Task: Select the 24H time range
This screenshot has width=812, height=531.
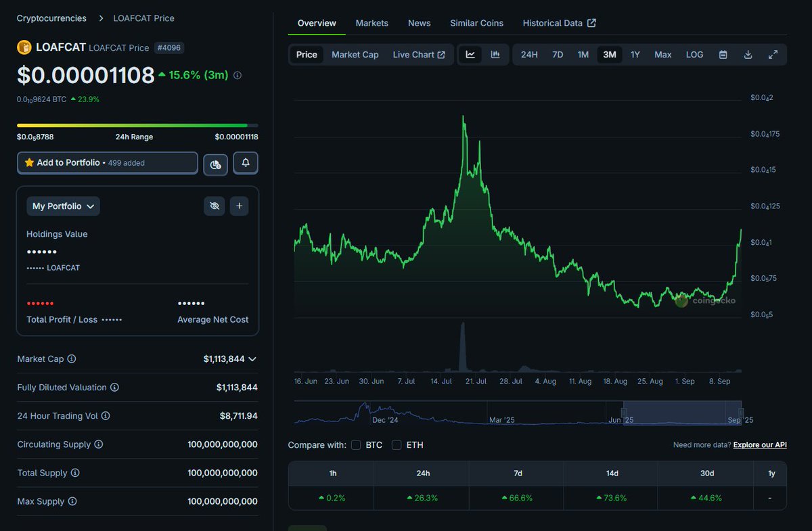Action: point(529,55)
